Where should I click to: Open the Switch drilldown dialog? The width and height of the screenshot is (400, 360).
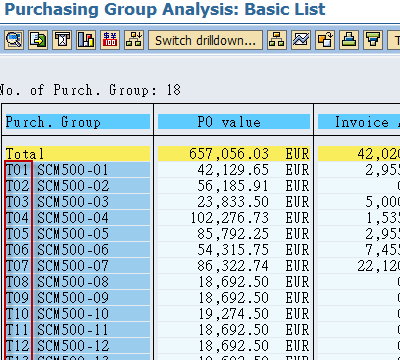[205, 40]
